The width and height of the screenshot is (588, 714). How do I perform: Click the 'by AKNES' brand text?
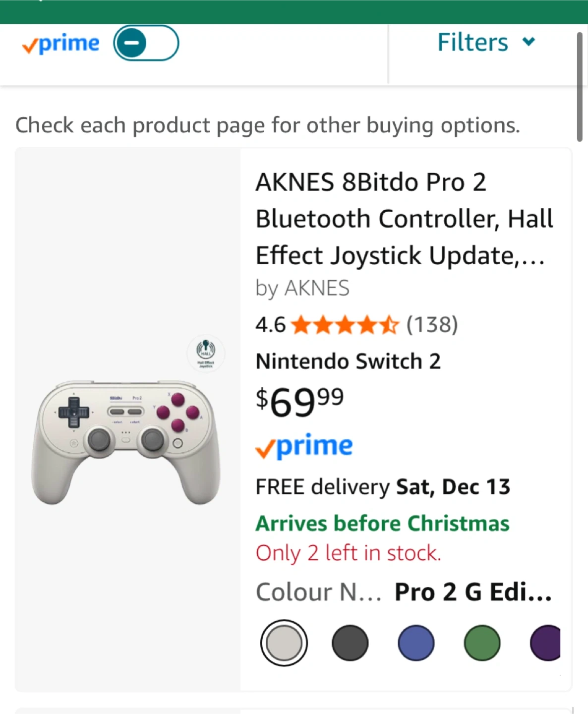point(302,288)
